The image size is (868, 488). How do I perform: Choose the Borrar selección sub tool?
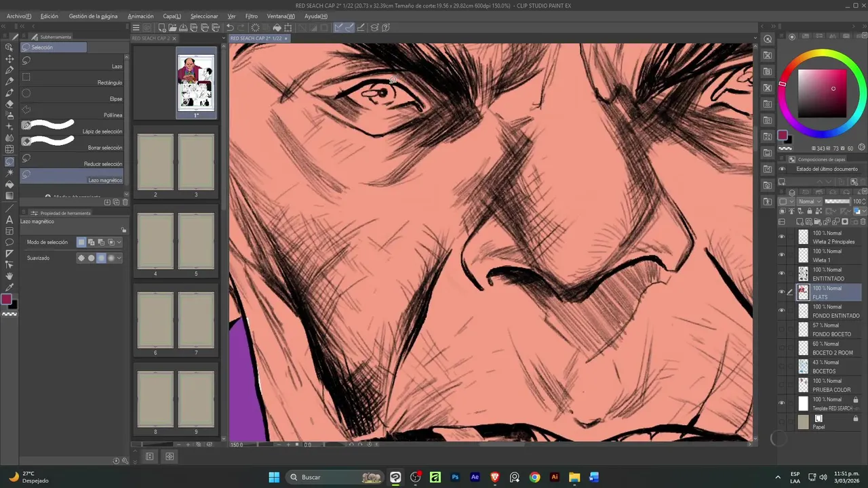pyautogui.click(x=72, y=144)
